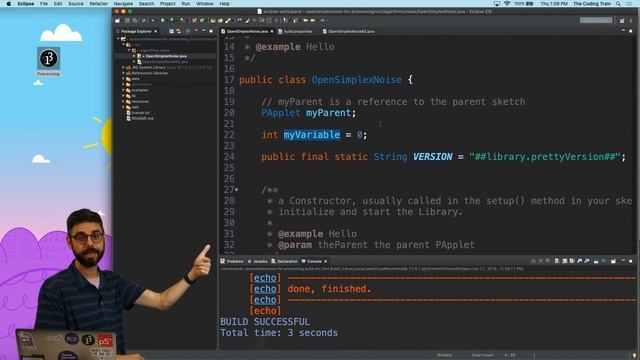Click the highlighted myVariable in the editor
640x360 pixels.
pyautogui.click(x=312, y=135)
